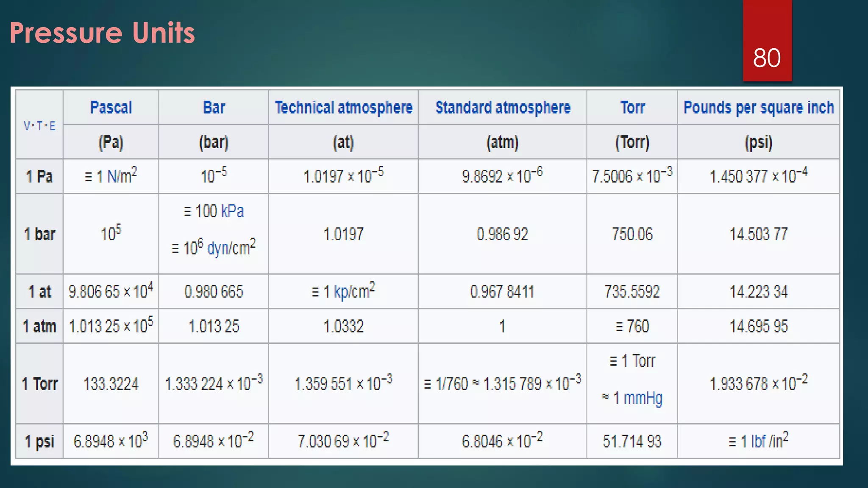Select value 1.013 25 in atm row
Image resolution: width=868 pixels, height=488 pixels.
[x=214, y=326]
